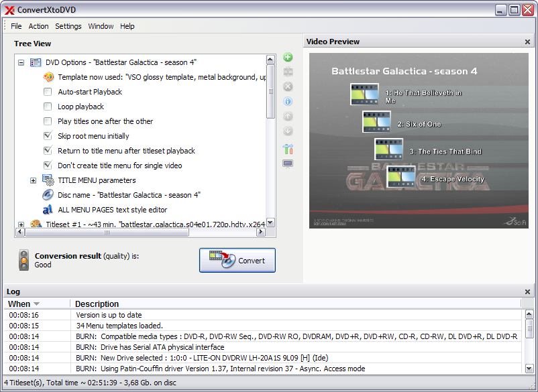
Task: Select the ALL MENU PAGES text style editor item
Action: 113,210
